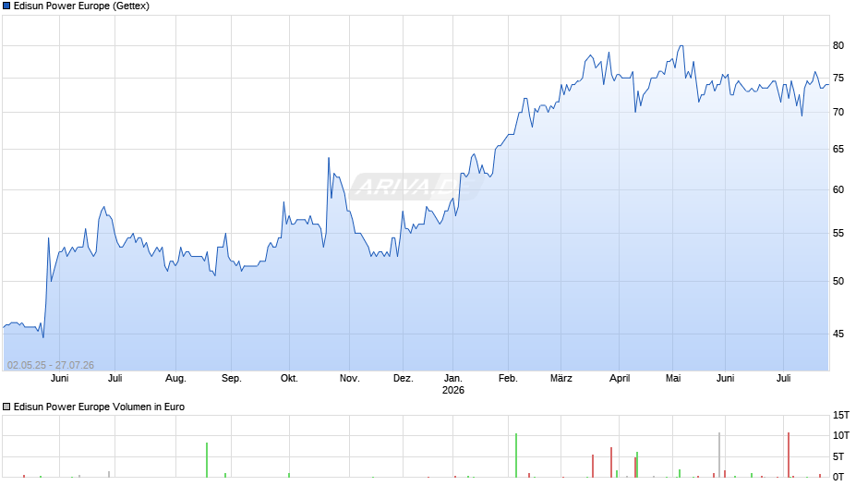This screenshot has width=868, height=486.
Task: Click the price axis value 80
Action: pos(838,45)
